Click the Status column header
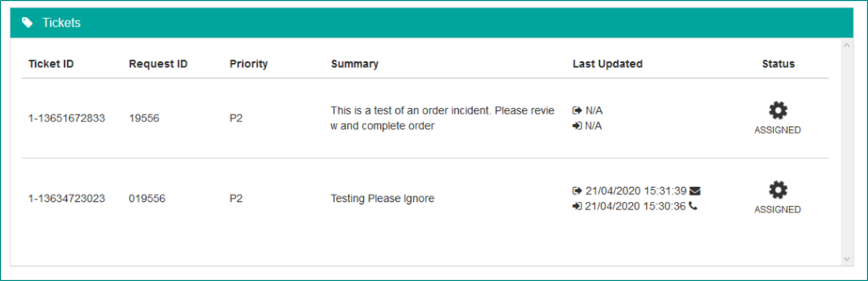This screenshot has height=281, width=868. [x=778, y=64]
